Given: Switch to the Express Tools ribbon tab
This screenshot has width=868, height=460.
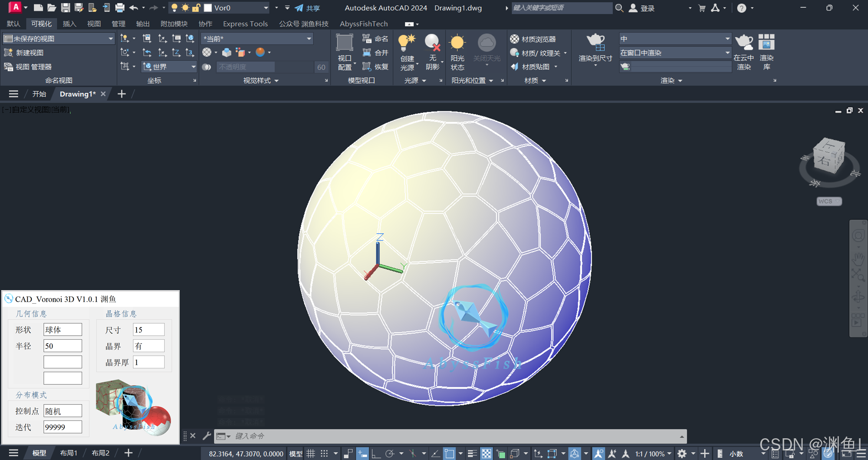Looking at the screenshot, I should pyautogui.click(x=245, y=24).
